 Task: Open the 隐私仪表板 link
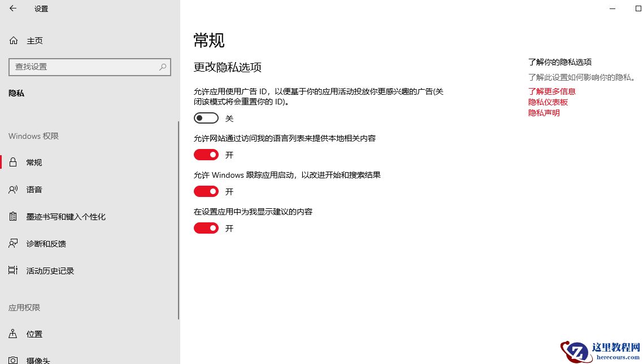tap(548, 102)
